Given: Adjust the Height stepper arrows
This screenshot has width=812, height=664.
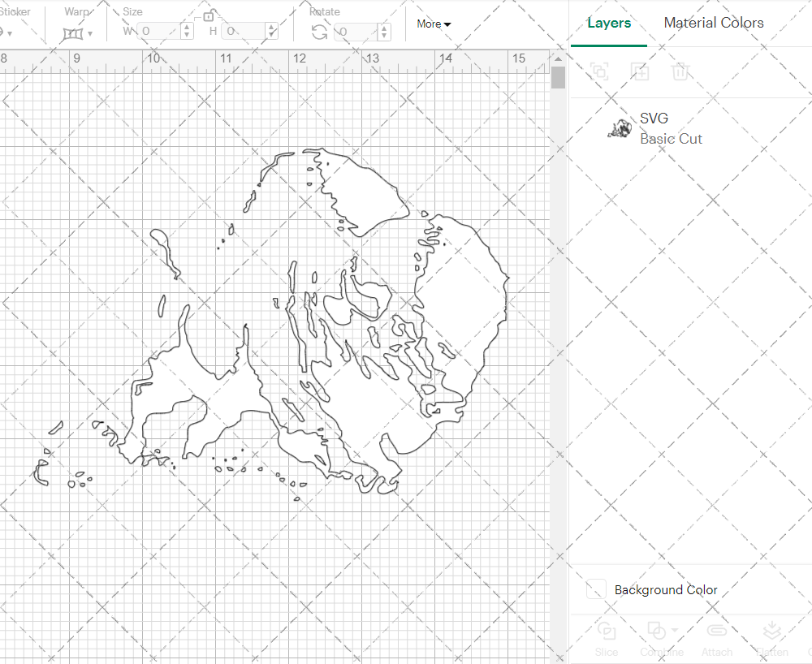Looking at the screenshot, I should [272, 31].
